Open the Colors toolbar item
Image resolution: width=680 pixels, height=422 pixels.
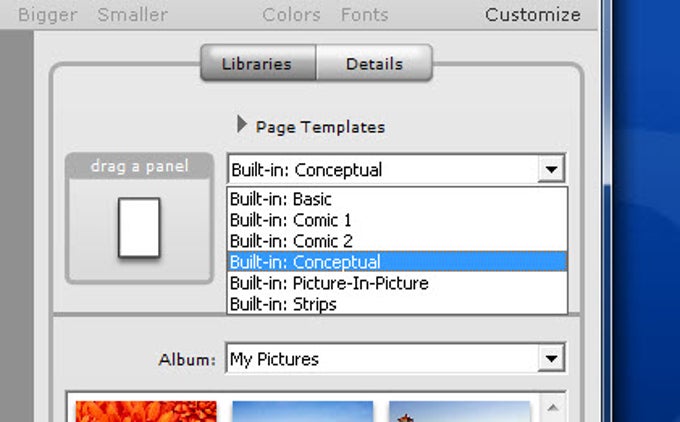point(291,15)
